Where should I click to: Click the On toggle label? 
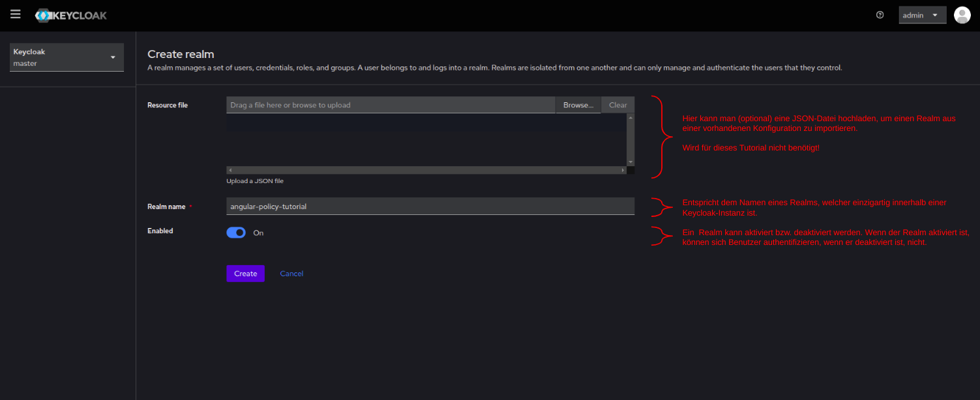click(x=258, y=233)
